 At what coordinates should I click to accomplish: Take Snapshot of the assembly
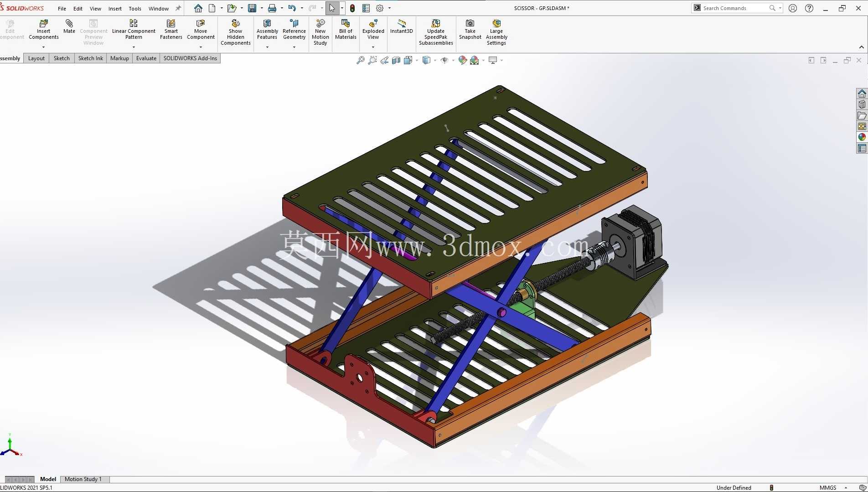tap(470, 29)
